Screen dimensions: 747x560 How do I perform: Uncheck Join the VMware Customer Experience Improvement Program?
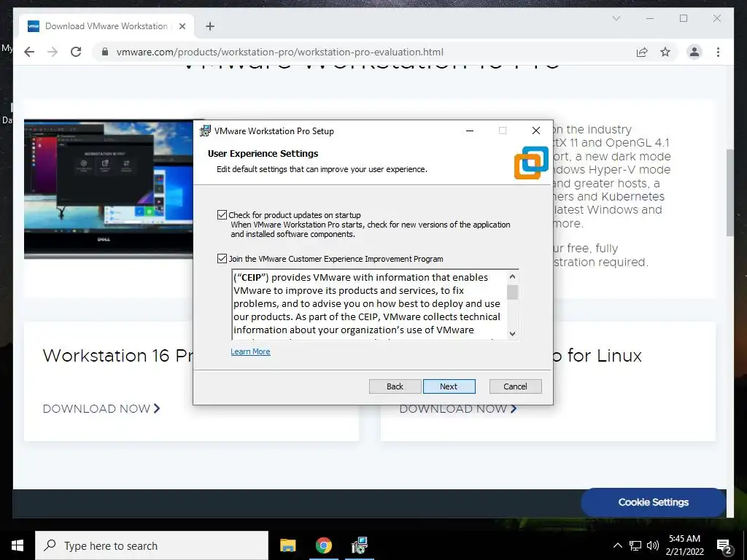[x=222, y=259]
